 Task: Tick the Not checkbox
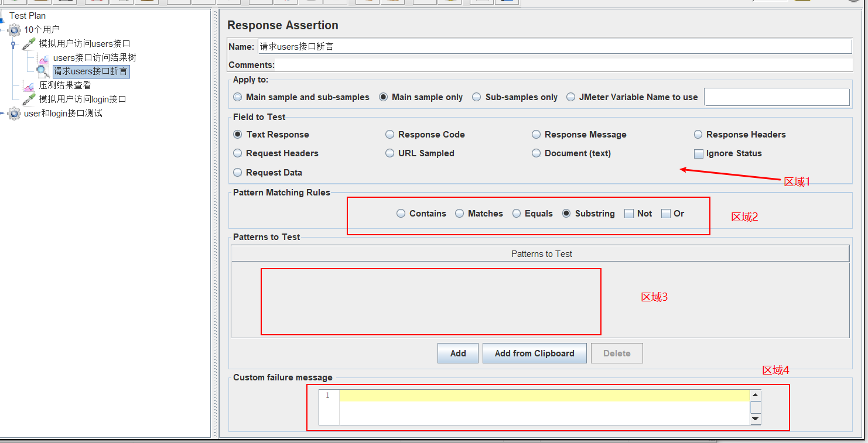(x=629, y=214)
